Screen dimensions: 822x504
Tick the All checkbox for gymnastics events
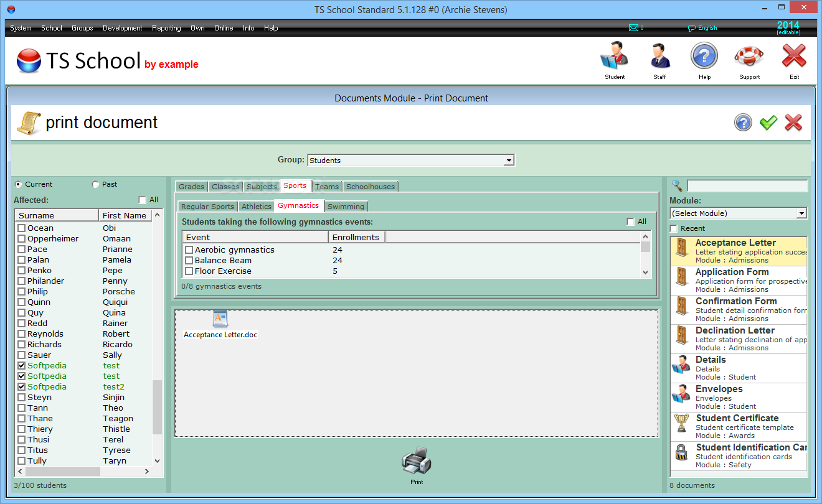[631, 222]
